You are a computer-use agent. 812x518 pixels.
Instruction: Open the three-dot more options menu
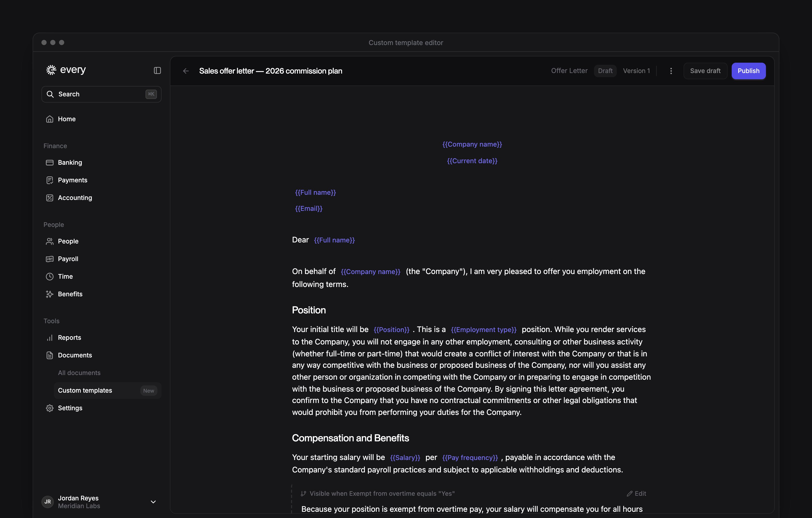tap(671, 71)
